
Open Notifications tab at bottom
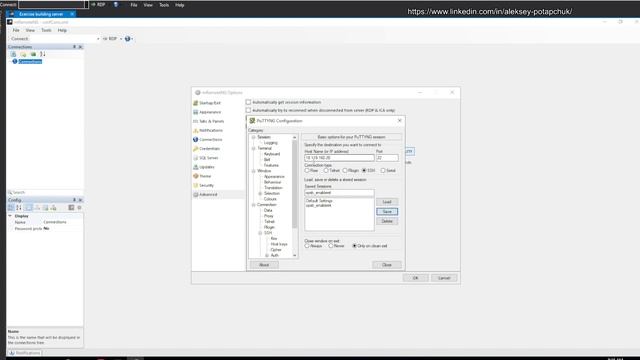click(x=25, y=353)
